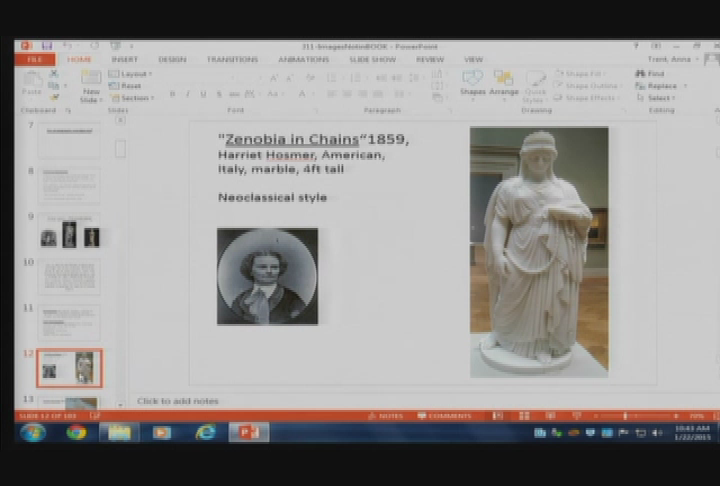This screenshot has height=486, width=720.
Task: Click the Cut scissors icon
Action: [54, 73]
